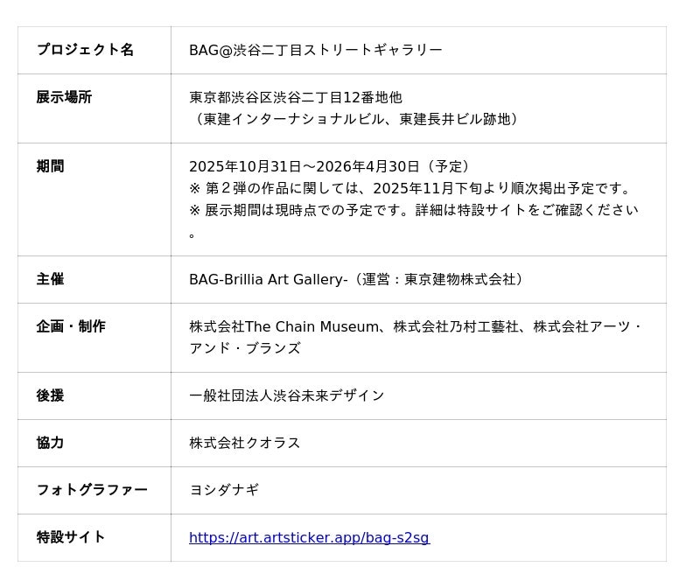Click the フォトグラファー row label
Screen dimensions: 700x588
[x=92, y=490]
